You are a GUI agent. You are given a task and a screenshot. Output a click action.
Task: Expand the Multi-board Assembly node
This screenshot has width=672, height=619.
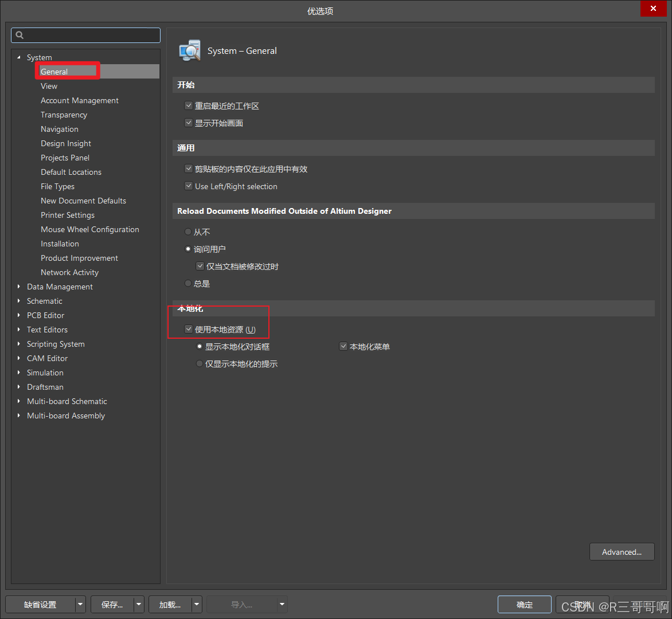pos(18,416)
